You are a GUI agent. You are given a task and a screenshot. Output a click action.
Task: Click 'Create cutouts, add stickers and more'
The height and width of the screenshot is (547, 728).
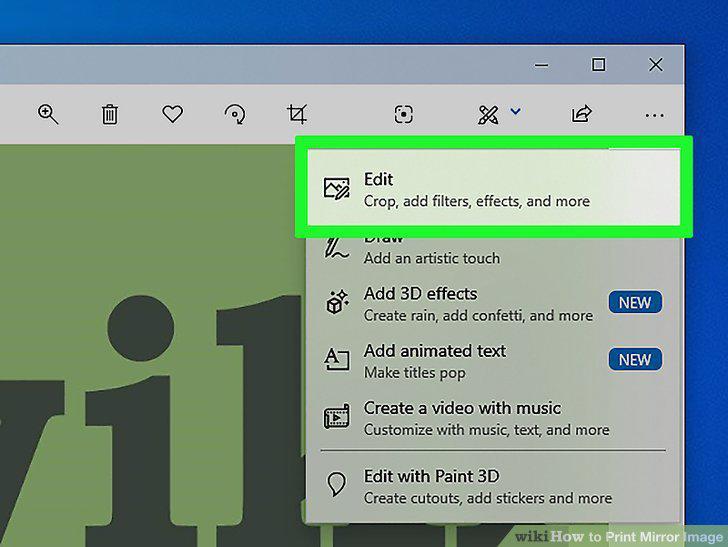tap(488, 498)
